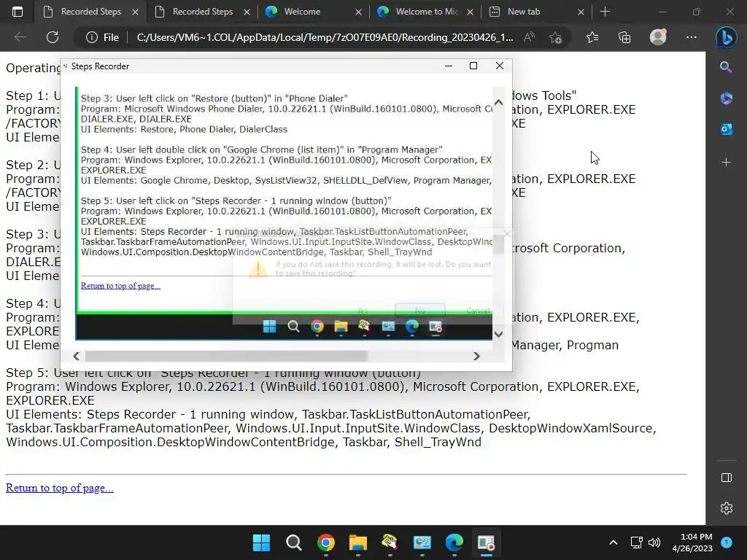Image resolution: width=747 pixels, height=560 pixels.
Task: Add an app to Edge sidebar
Action: tap(726, 163)
